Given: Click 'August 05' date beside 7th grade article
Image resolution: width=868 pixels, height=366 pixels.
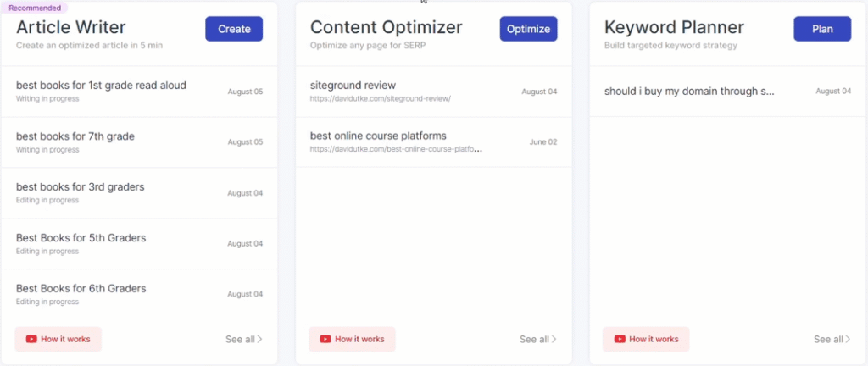Looking at the screenshot, I should (245, 142).
